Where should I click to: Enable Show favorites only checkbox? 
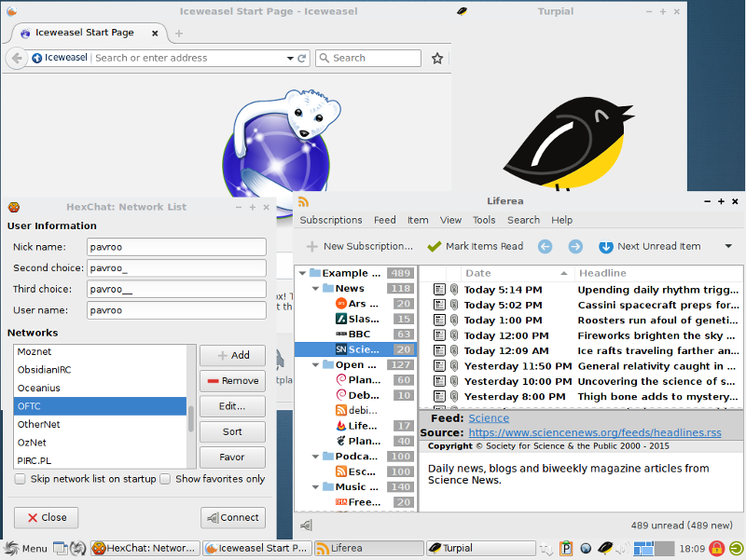coord(165,479)
